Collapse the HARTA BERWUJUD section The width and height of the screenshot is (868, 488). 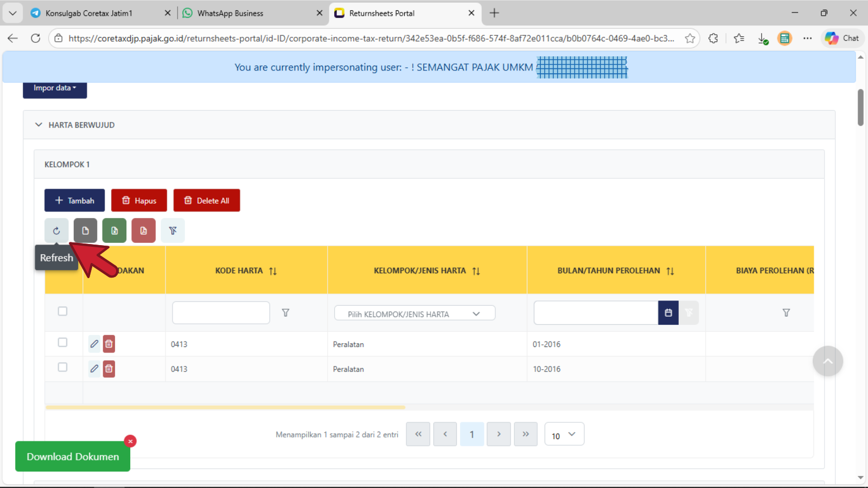pyautogui.click(x=39, y=125)
